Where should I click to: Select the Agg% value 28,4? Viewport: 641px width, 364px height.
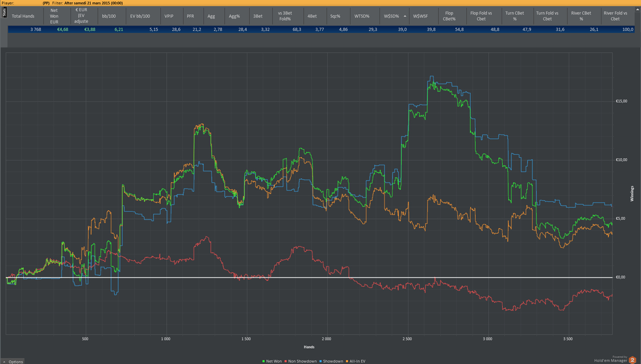242,30
